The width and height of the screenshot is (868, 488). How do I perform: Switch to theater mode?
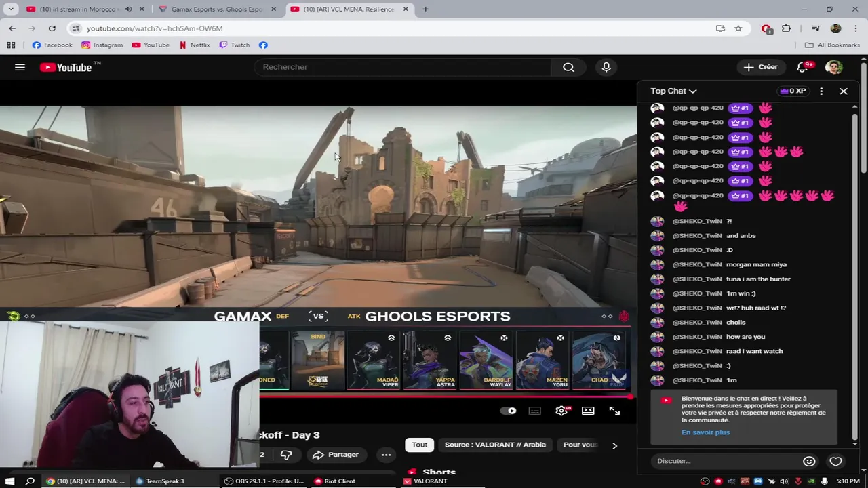pos(588,411)
